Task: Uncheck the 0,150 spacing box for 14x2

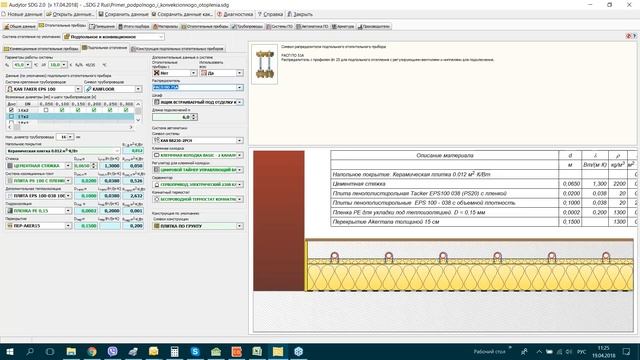Action: [78, 110]
